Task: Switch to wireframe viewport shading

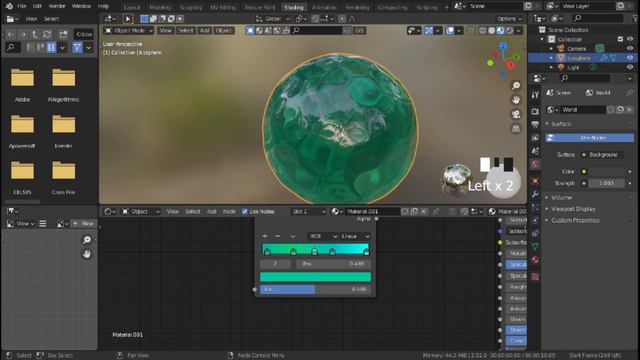Action: click(483, 31)
